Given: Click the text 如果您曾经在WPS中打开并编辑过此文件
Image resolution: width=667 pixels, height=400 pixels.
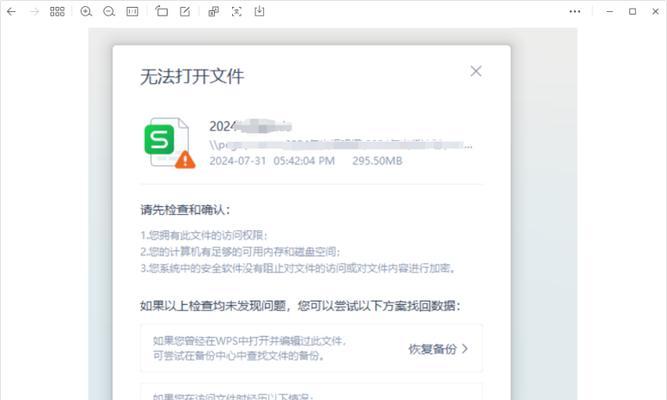Looking at the screenshot, I should [250, 341].
